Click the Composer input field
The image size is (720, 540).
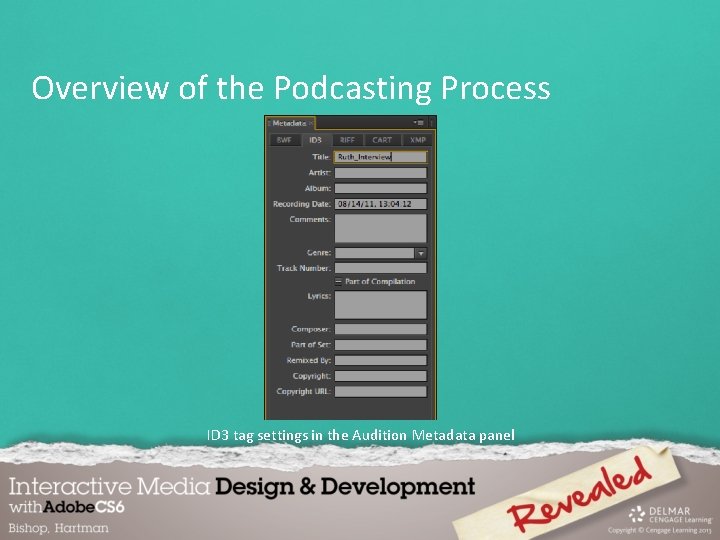[x=380, y=329]
